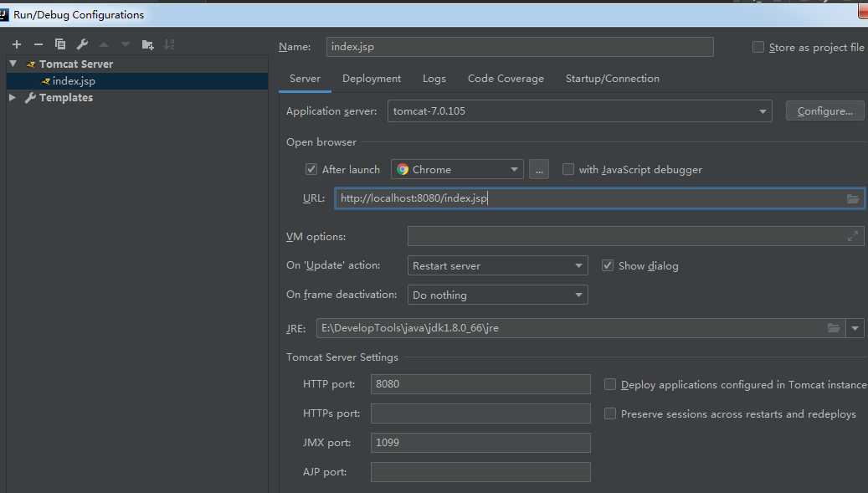
Task: Click into the VM options field
Action: tap(635, 236)
